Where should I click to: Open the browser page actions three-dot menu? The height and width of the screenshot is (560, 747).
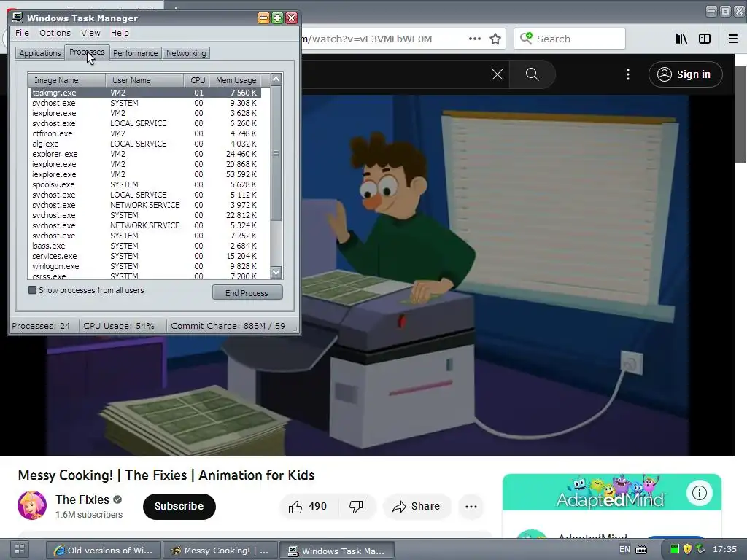click(474, 39)
